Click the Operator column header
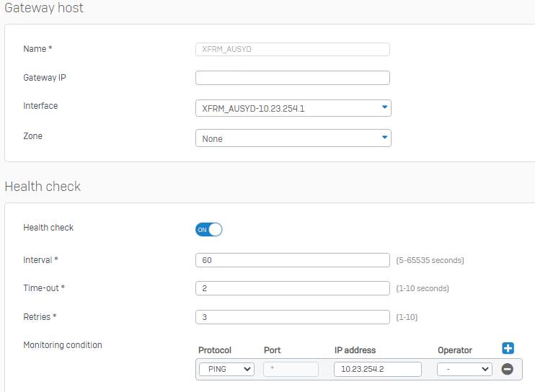Viewport: 535px width, 392px height. 455,350
